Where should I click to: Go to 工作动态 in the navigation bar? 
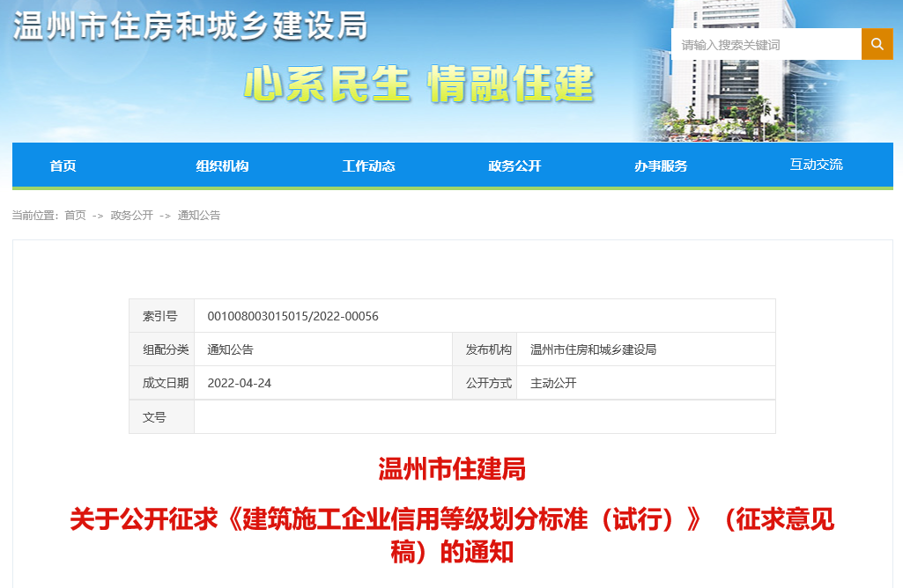point(368,165)
